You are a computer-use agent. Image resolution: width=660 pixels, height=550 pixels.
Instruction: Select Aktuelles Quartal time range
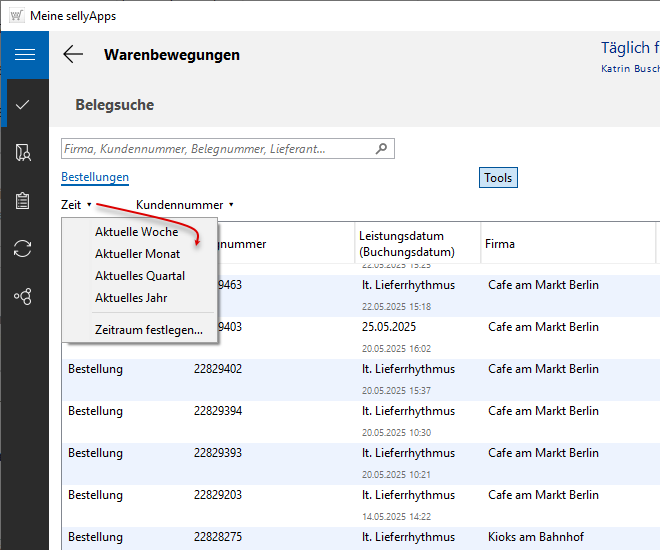(x=139, y=276)
